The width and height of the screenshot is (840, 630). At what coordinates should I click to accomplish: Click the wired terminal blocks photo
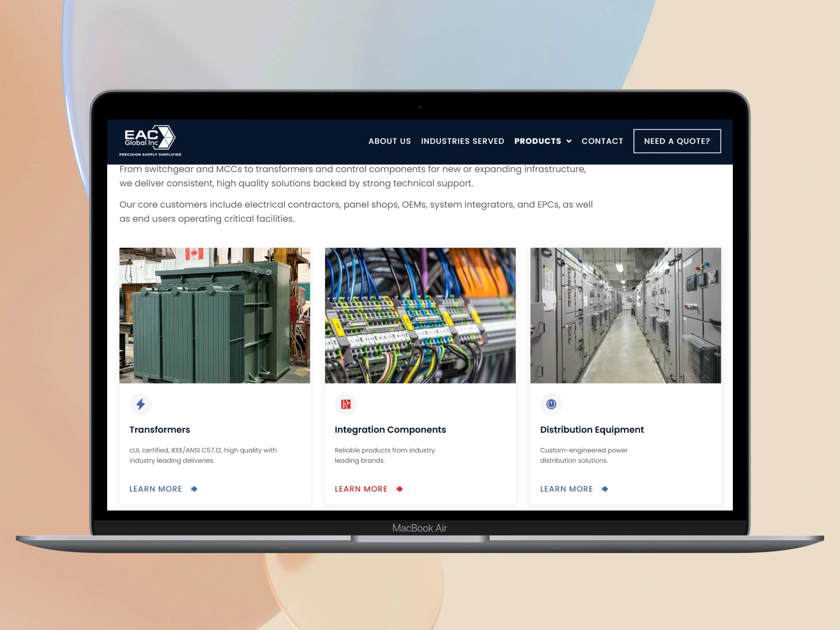[x=420, y=315]
